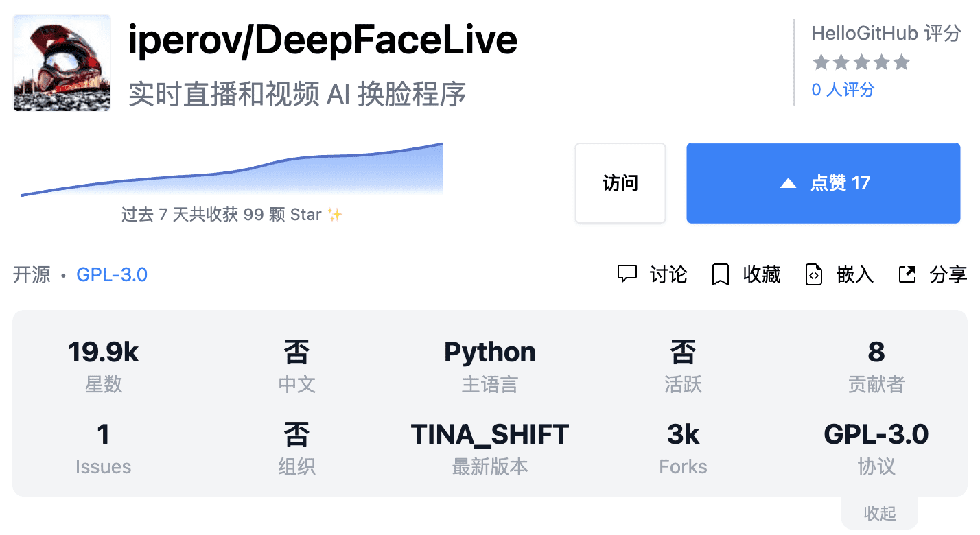Click the iperov/DeepFaceLive project title

(x=323, y=40)
